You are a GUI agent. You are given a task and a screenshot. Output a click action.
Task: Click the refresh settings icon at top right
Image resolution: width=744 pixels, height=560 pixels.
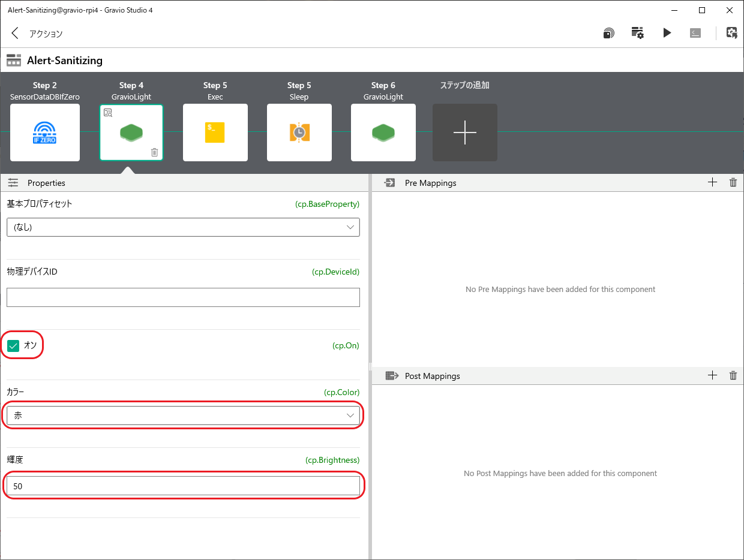pos(731,33)
